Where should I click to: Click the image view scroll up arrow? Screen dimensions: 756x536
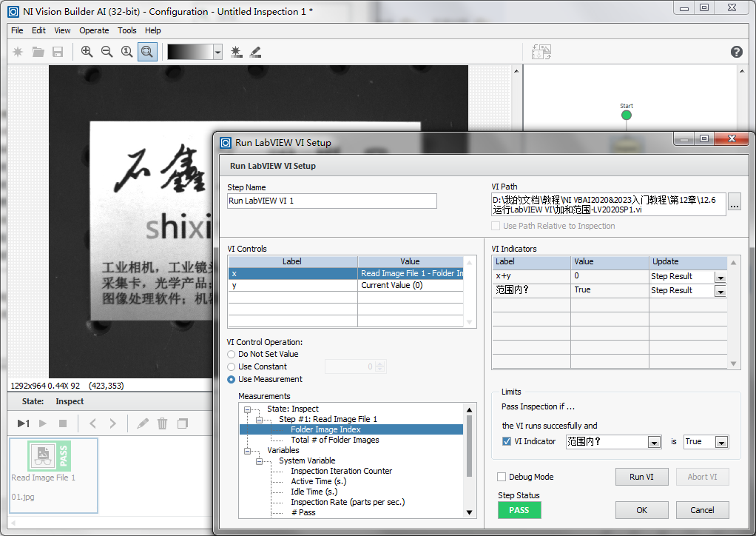tap(516, 71)
